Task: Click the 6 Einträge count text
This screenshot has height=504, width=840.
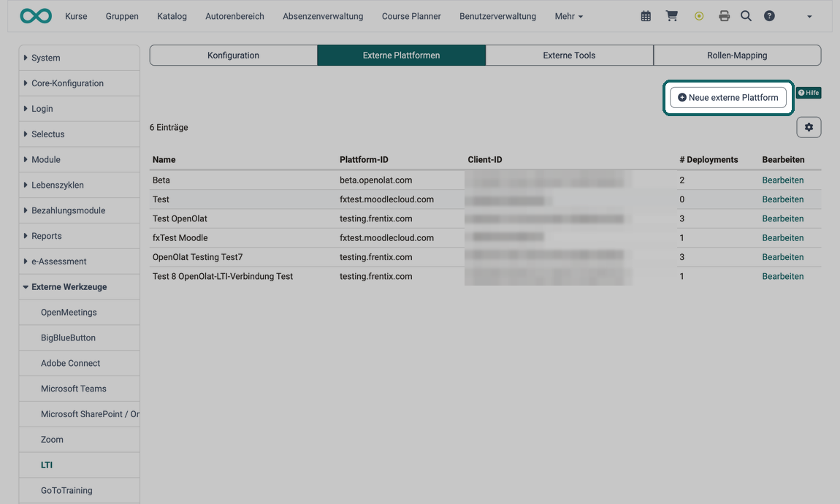Action: 169,128
